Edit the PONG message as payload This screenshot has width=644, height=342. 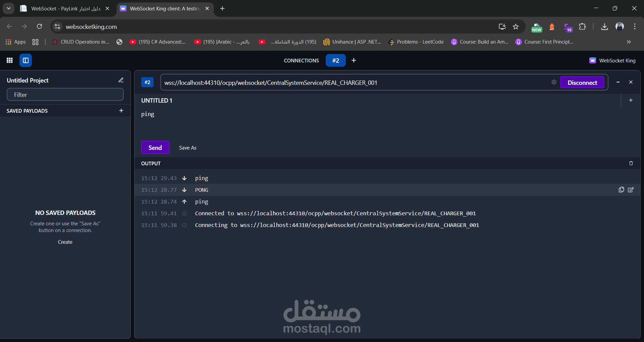(631, 190)
